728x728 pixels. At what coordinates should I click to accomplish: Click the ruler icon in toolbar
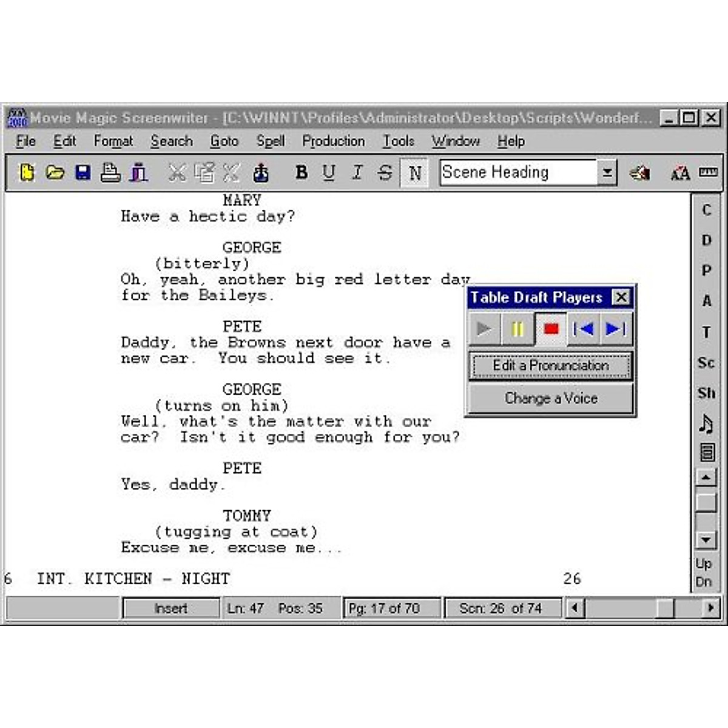pyautogui.click(x=708, y=173)
